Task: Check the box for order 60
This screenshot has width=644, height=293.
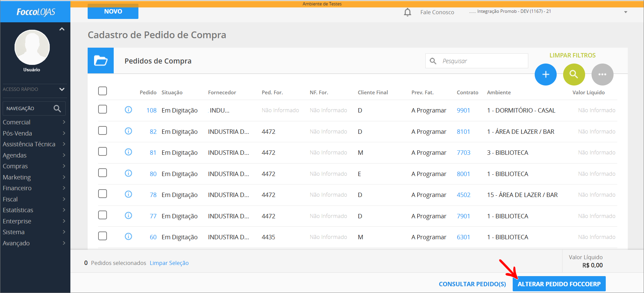Action: (103, 236)
